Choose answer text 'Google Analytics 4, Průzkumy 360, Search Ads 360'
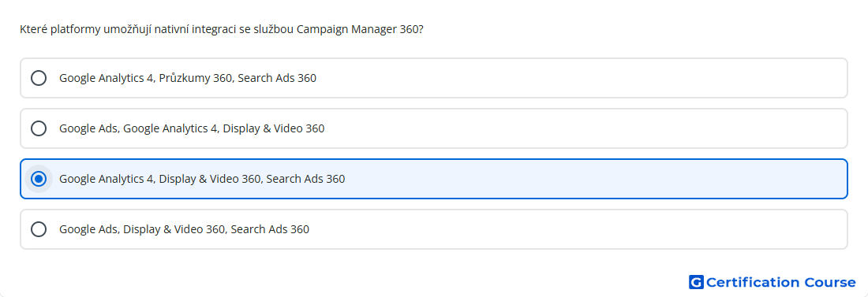 click(x=188, y=78)
